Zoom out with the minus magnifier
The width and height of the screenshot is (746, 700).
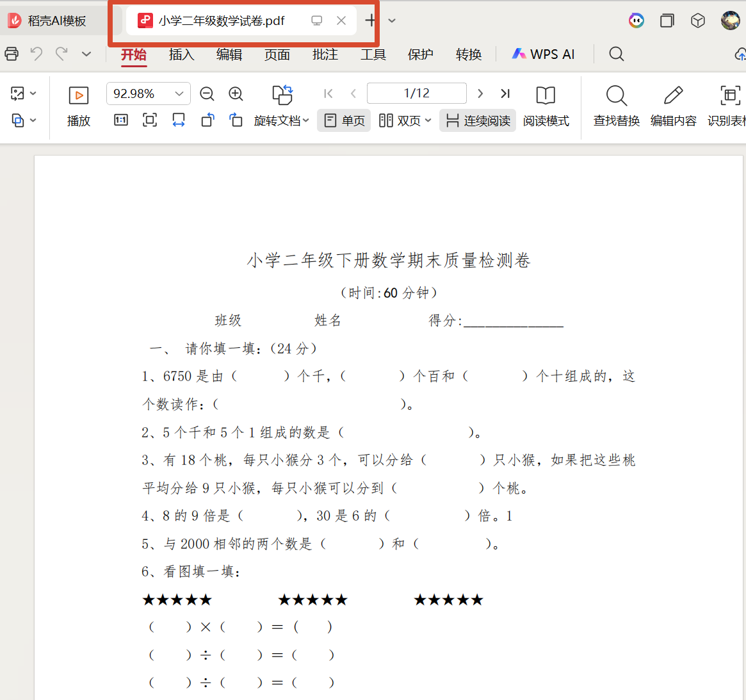click(x=207, y=94)
